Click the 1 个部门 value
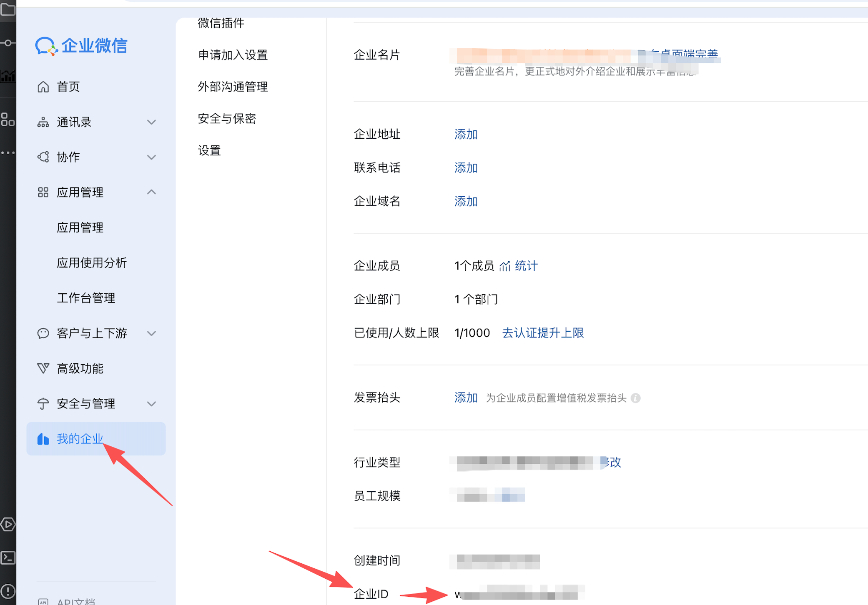Image resolution: width=868 pixels, height=605 pixels. (476, 299)
